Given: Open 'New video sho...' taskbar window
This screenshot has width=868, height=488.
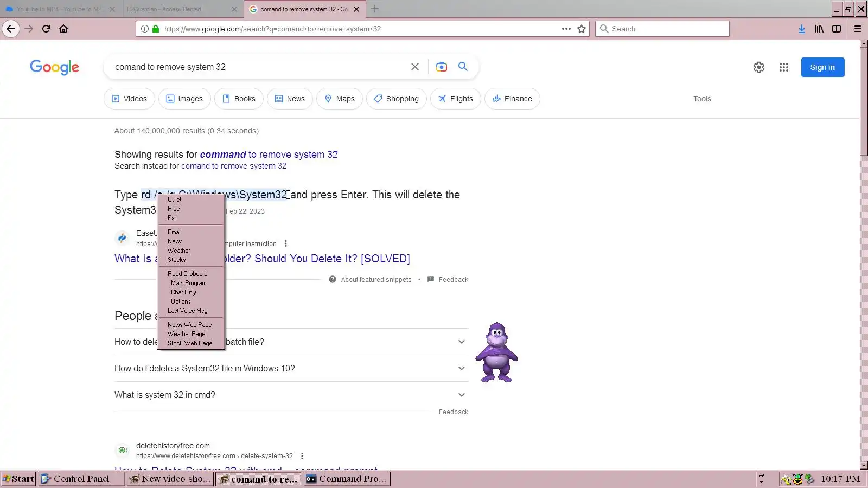Looking at the screenshot, I should pyautogui.click(x=170, y=479).
